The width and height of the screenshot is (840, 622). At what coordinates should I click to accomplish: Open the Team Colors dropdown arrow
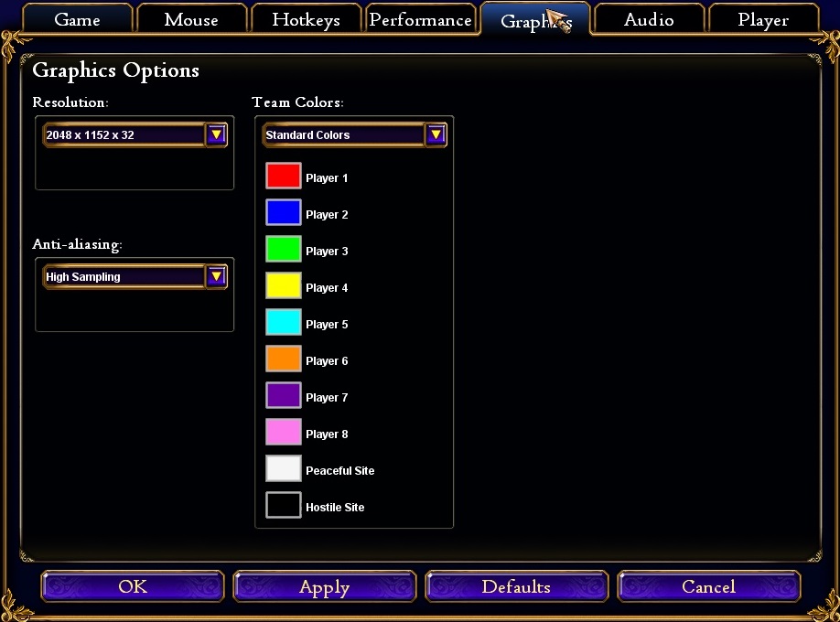(x=436, y=134)
